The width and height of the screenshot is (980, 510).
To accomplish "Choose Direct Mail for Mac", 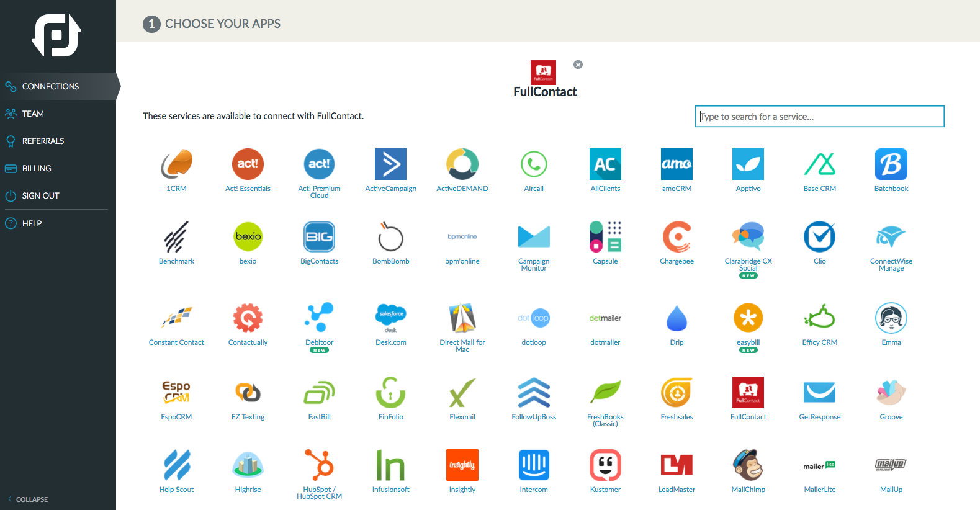I will pos(462,318).
